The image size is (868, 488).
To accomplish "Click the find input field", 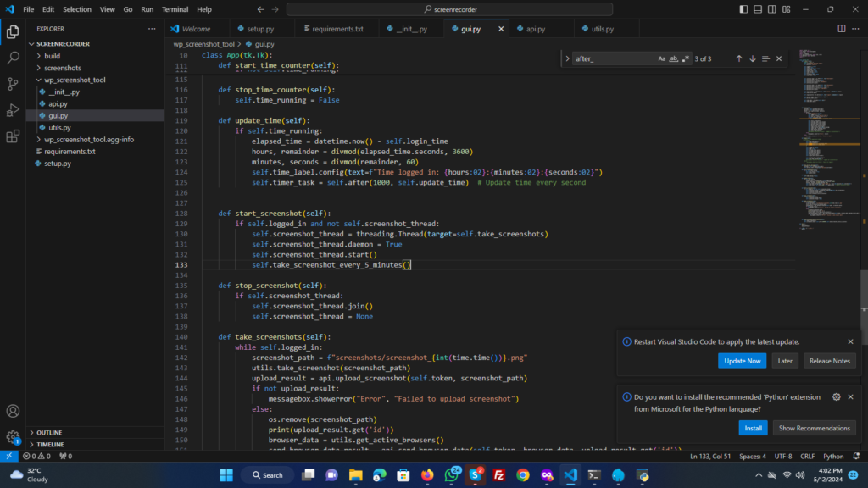I will [x=612, y=58].
